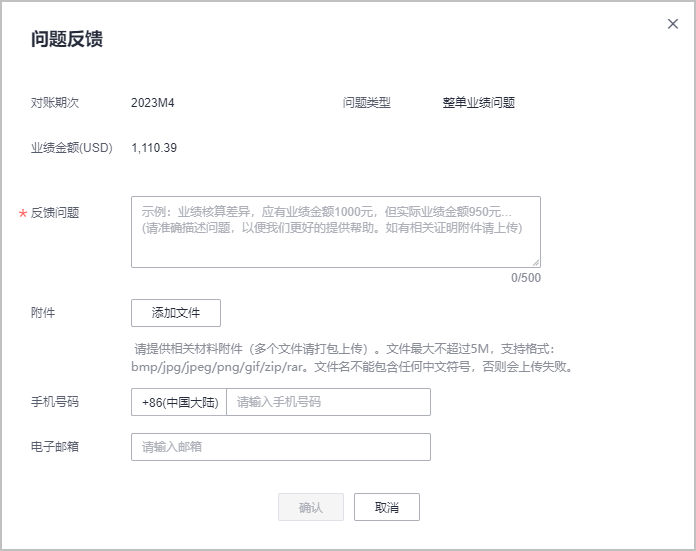Select the 2023M4 period value
696x551 pixels.
tap(153, 103)
